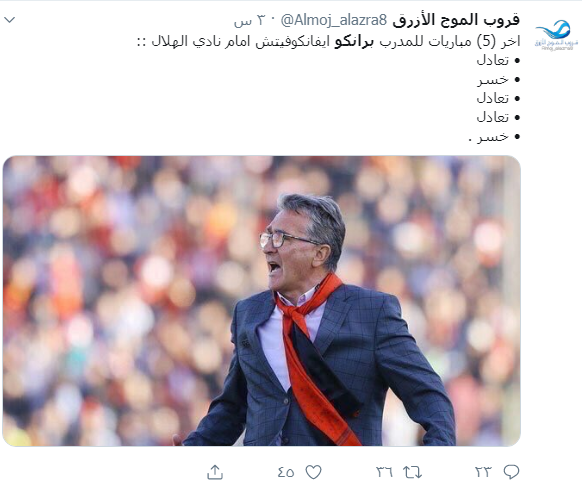Retweet using the arrows icon
The image size is (582, 496).
click(x=413, y=472)
